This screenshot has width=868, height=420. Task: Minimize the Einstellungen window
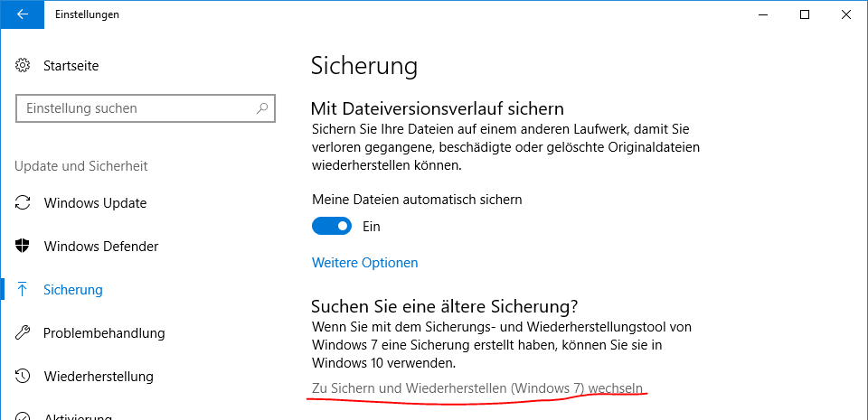pos(763,14)
